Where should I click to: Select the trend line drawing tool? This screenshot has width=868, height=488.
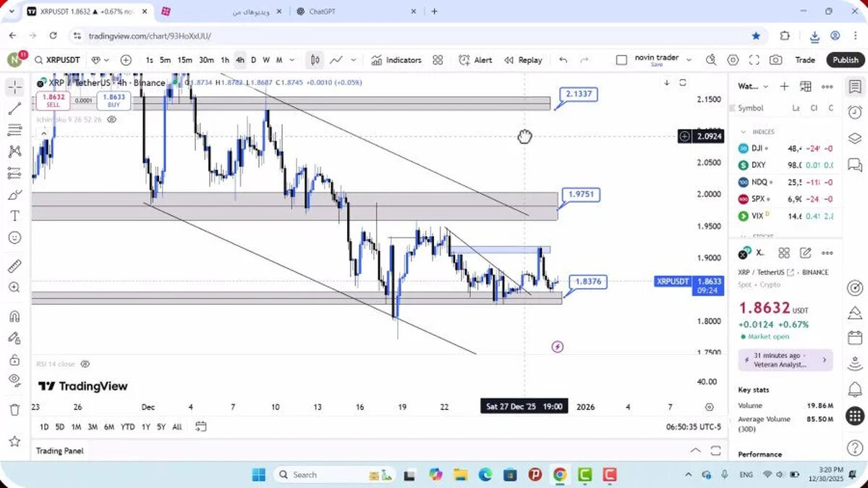click(x=14, y=109)
